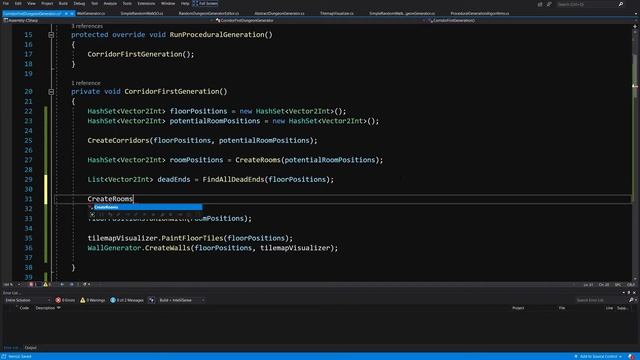Open the Help menu
640x360 pixels.
point(185,3)
